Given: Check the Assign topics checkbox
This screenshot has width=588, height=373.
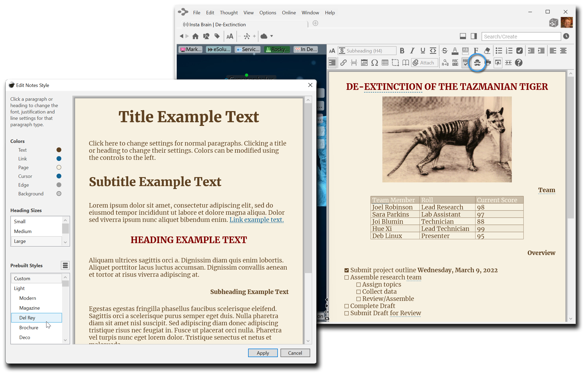Looking at the screenshot, I should pos(358,284).
